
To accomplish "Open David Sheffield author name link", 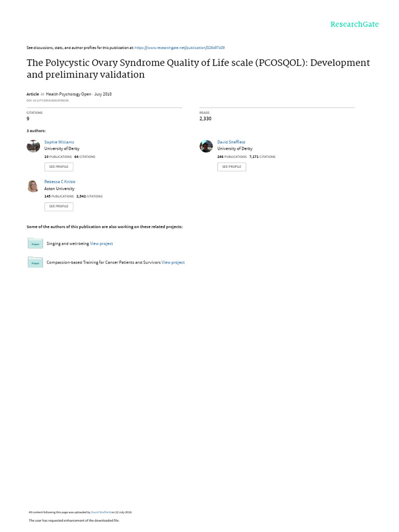I will coord(231,142).
